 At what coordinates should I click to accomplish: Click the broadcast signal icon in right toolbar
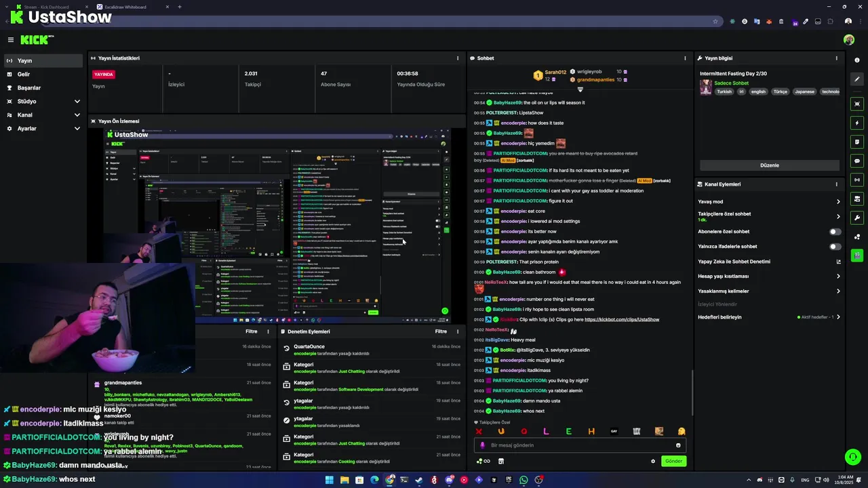(857, 180)
